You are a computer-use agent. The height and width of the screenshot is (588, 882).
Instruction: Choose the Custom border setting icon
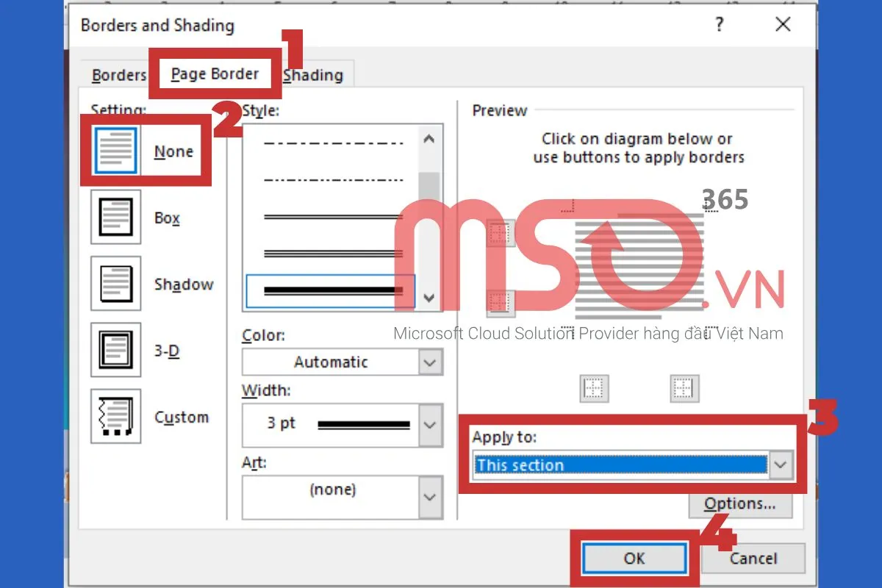click(115, 417)
